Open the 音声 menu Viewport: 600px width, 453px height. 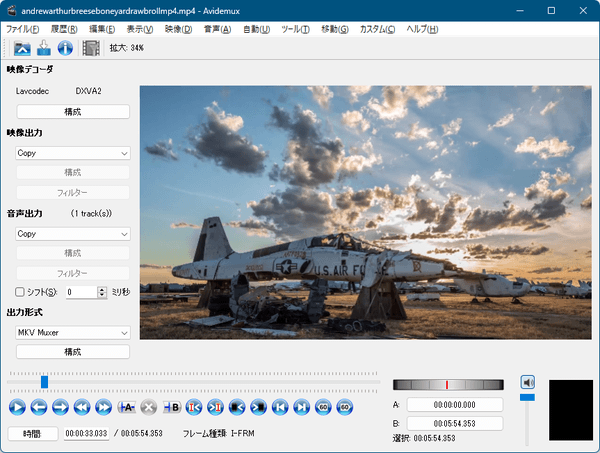click(x=217, y=29)
